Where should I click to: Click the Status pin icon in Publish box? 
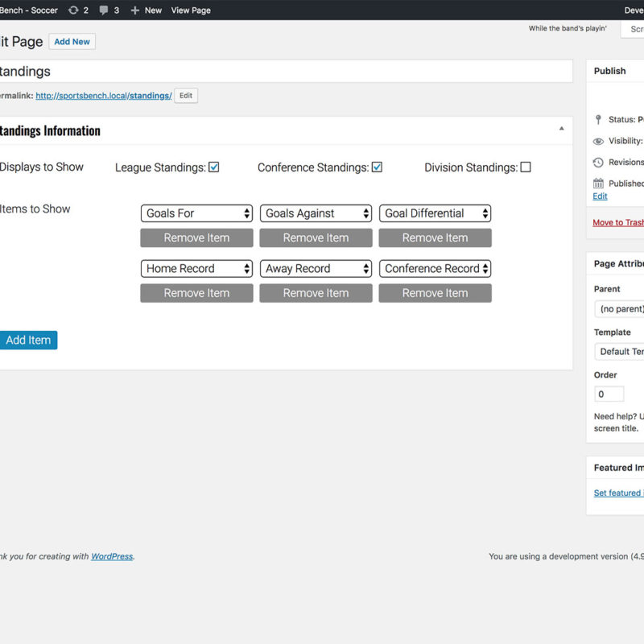click(x=598, y=119)
